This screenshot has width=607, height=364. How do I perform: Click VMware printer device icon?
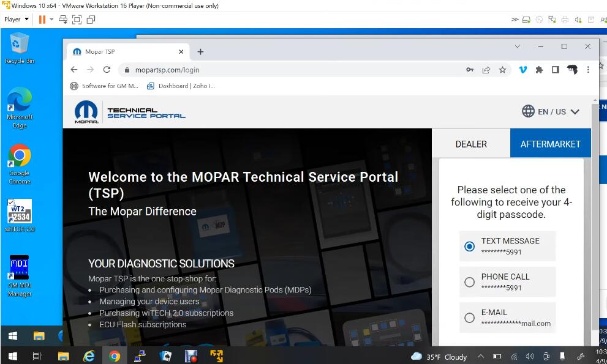click(x=565, y=20)
